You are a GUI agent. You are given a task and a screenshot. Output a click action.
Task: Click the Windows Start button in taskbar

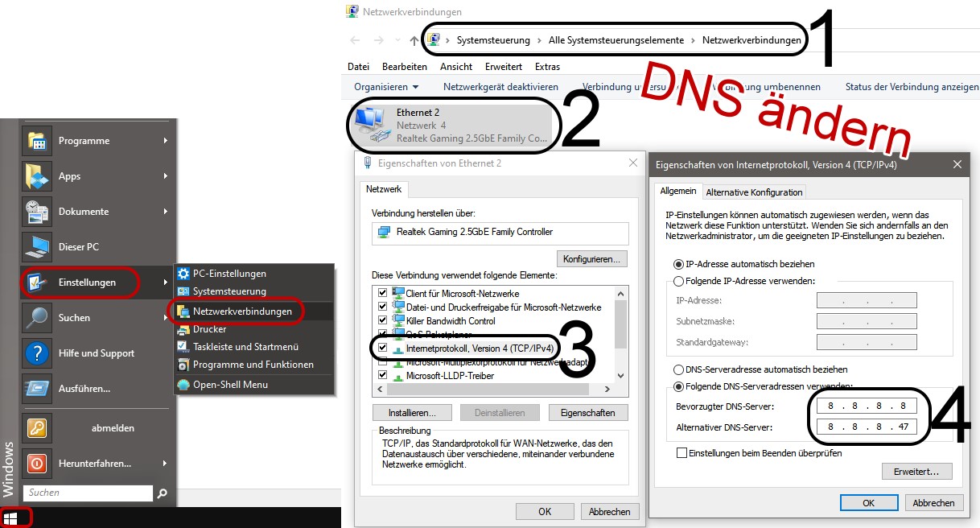pos(11,518)
